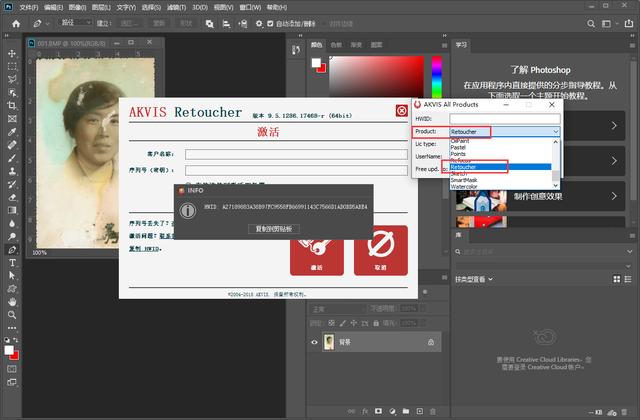Open the 文件(F) menu
This screenshot has height=420, width=640.
(29, 7)
